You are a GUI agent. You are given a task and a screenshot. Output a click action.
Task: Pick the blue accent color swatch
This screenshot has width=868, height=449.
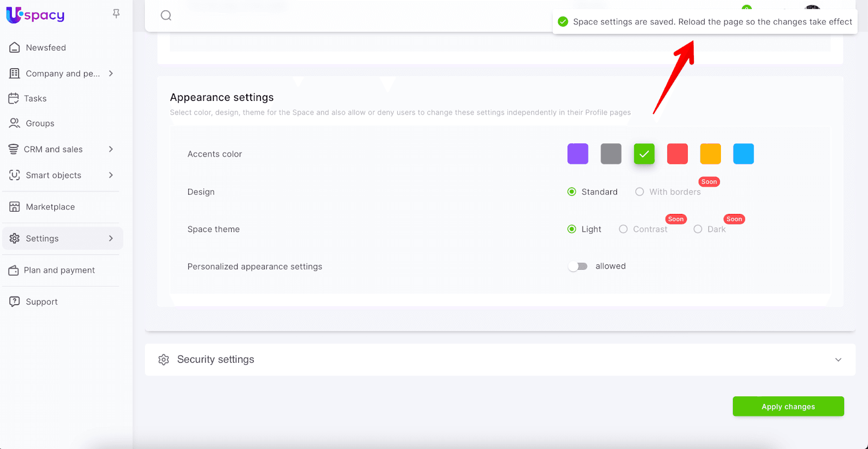click(x=743, y=154)
